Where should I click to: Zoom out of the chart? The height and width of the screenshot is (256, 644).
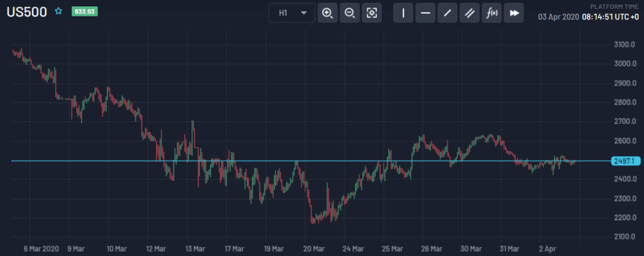pyautogui.click(x=350, y=13)
